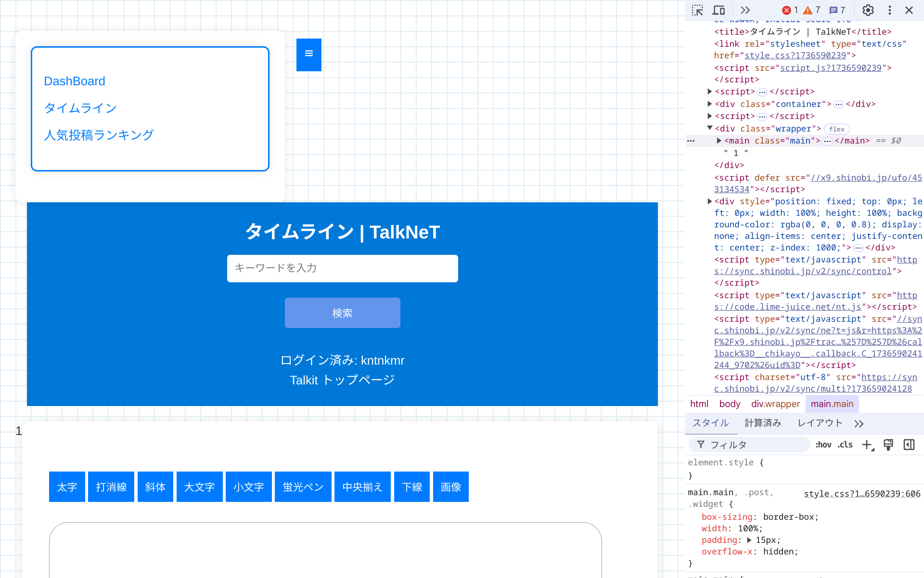Show more DevTools panels chevron

coord(745,10)
